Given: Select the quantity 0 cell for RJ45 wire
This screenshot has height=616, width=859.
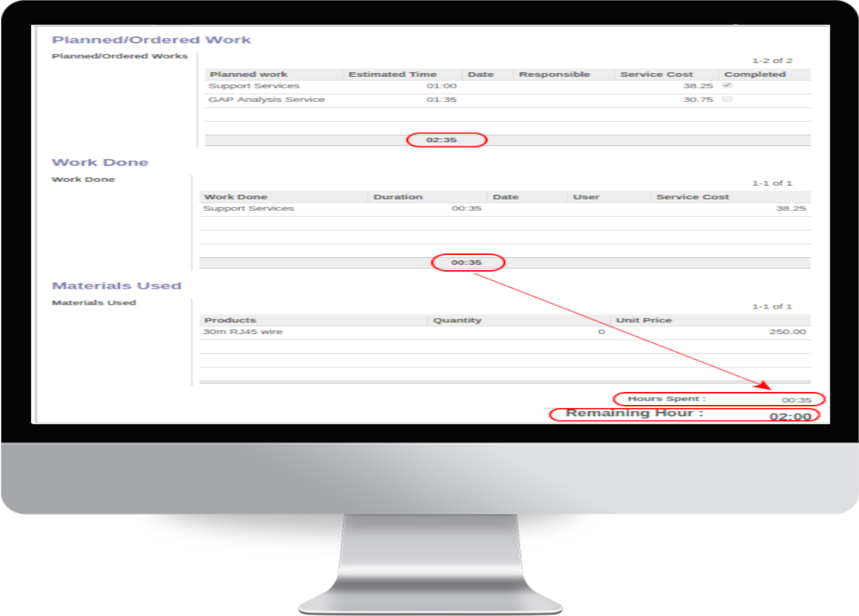Looking at the screenshot, I should (602, 332).
